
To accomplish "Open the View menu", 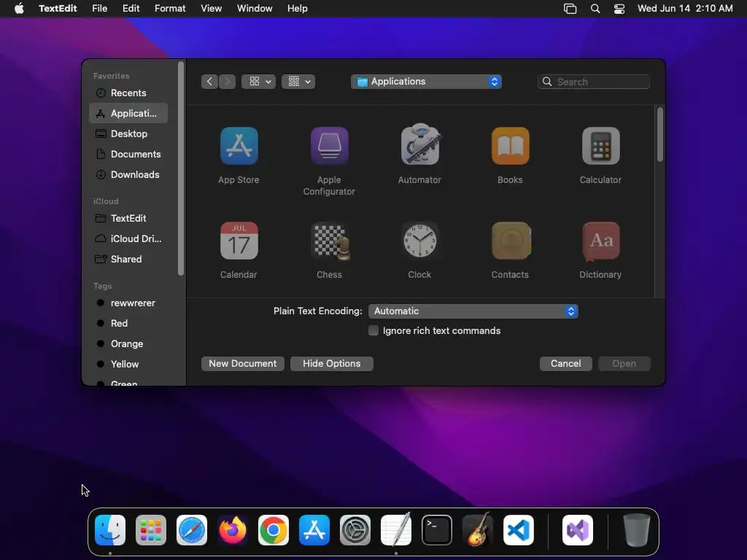I will coord(211,9).
